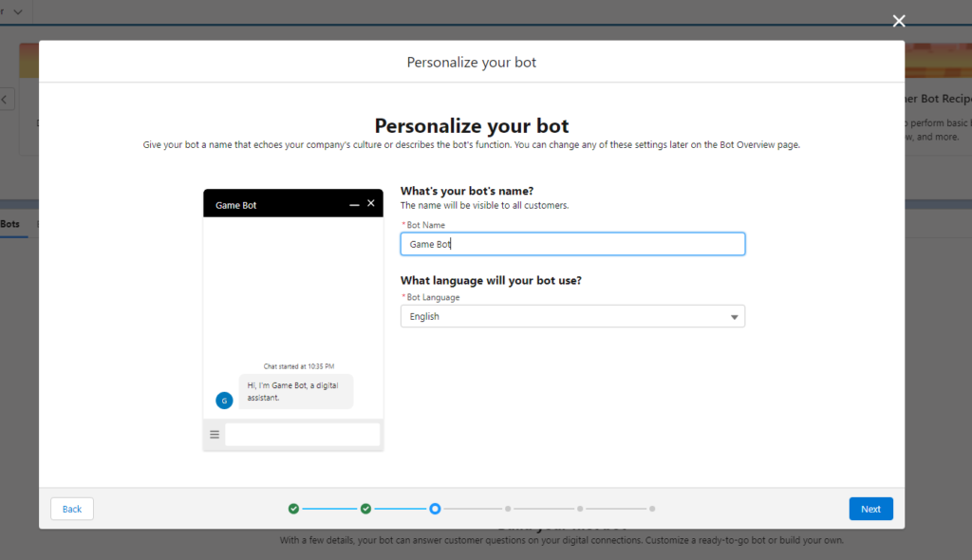Click inside the Bot Name field
The height and width of the screenshot is (560, 972).
[x=572, y=243]
